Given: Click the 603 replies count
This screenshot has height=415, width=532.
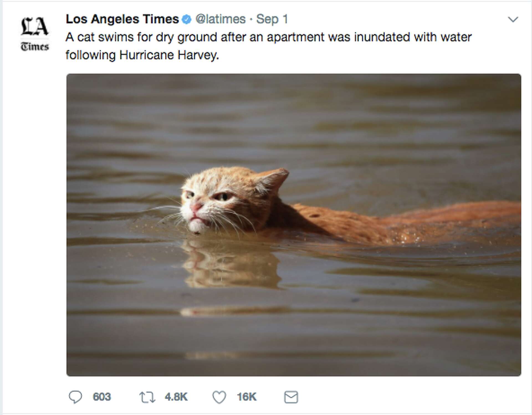Looking at the screenshot, I should point(102,397).
